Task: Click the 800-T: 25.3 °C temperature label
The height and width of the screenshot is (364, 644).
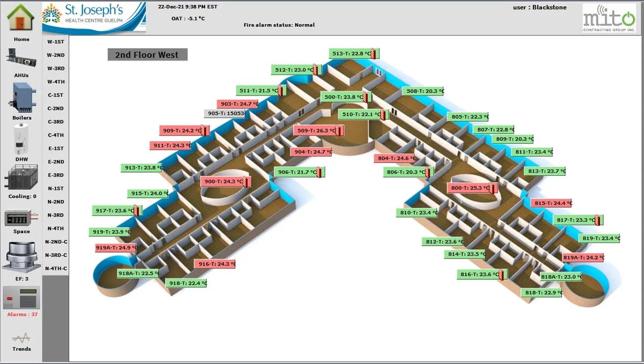Action: click(471, 188)
